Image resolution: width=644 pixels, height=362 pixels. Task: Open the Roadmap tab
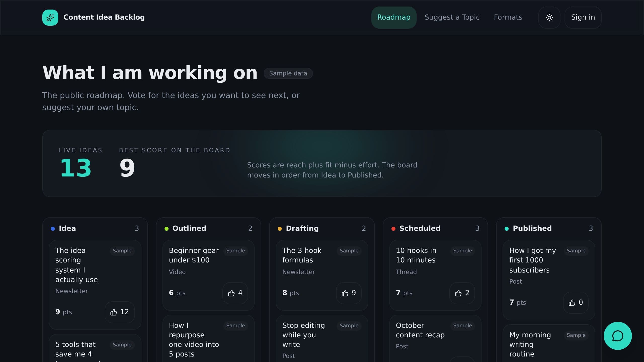[394, 17]
